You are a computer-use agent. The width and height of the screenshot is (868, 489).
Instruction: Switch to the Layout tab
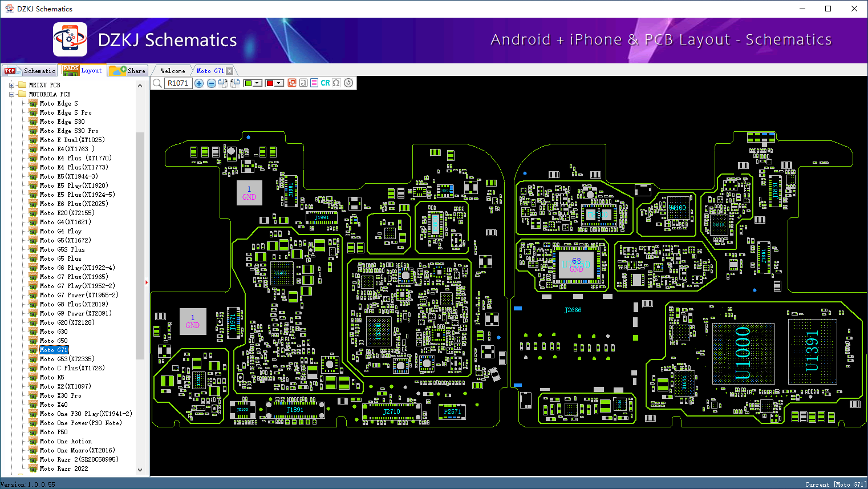tap(83, 71)
